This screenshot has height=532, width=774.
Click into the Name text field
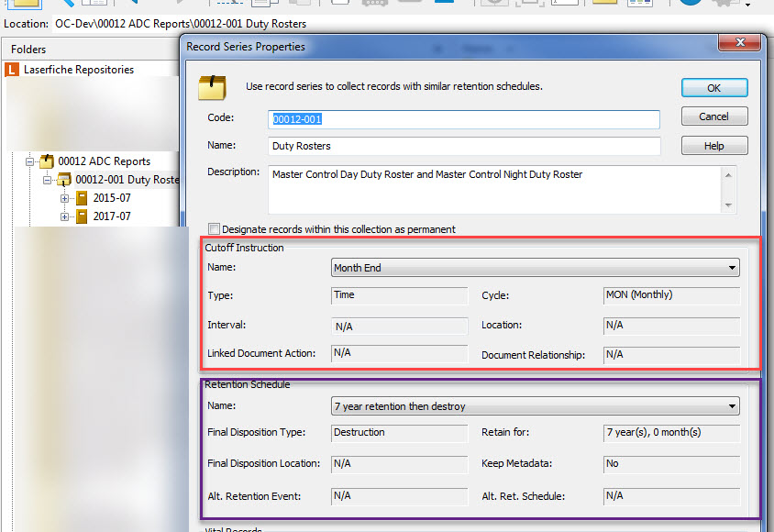point(464,146)
